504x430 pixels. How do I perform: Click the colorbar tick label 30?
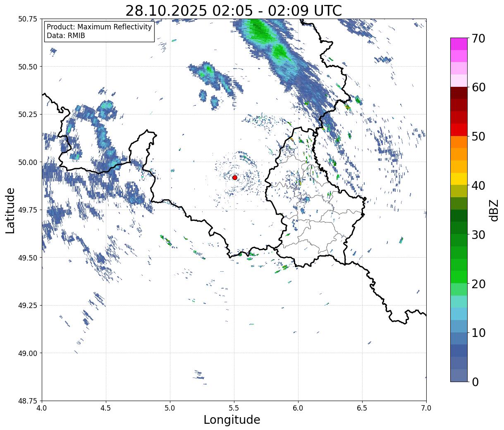click(478, 235)
